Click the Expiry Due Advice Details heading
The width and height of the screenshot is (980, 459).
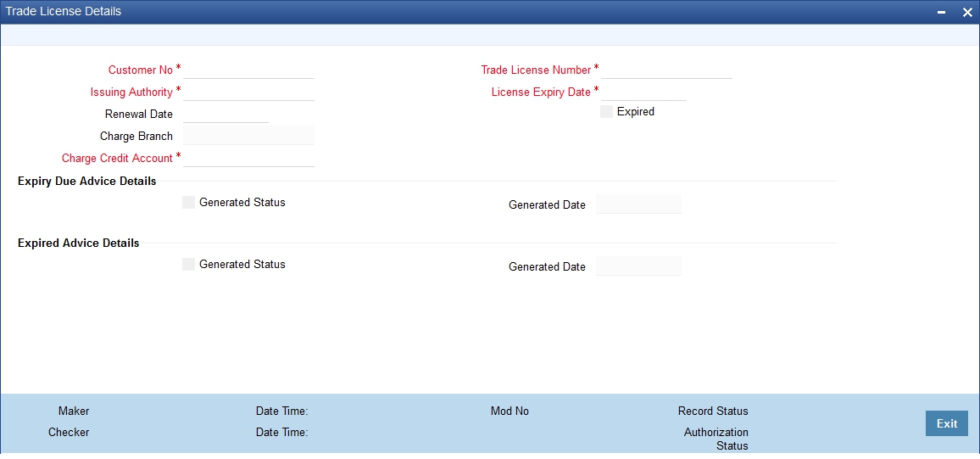pos(86,182)
